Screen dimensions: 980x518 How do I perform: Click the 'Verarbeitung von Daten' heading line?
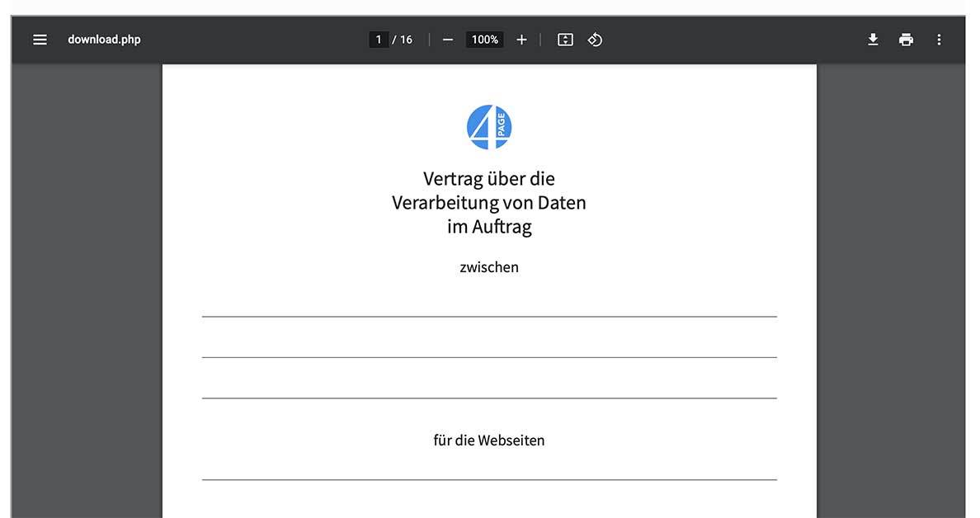point(489,203)
